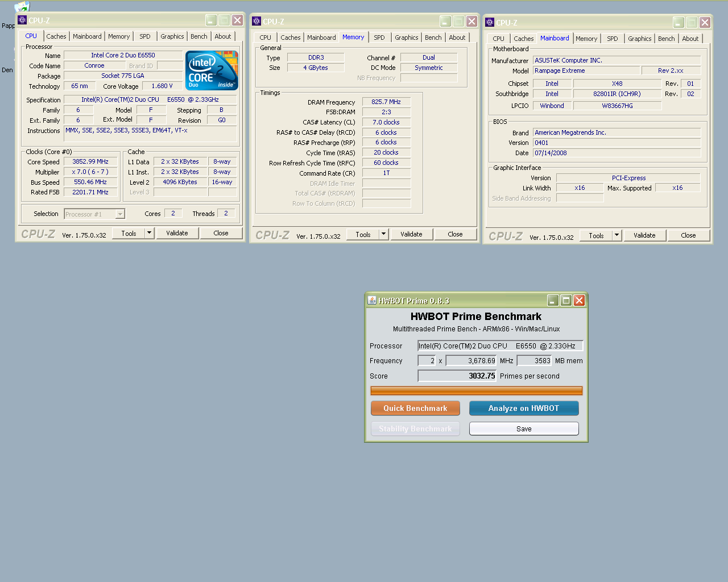Click CAS# Latency value 7.0 clocks
Image resolution: width=728 pixels, height=582 pixels.
386,122
